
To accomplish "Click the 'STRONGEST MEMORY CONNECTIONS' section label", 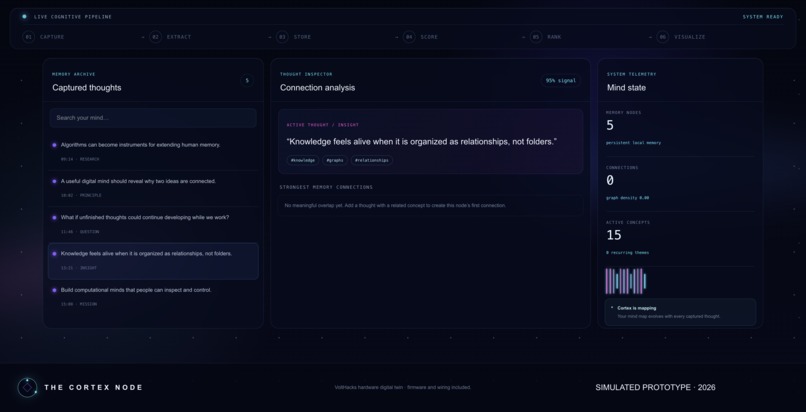I will (x=326, y=187).
